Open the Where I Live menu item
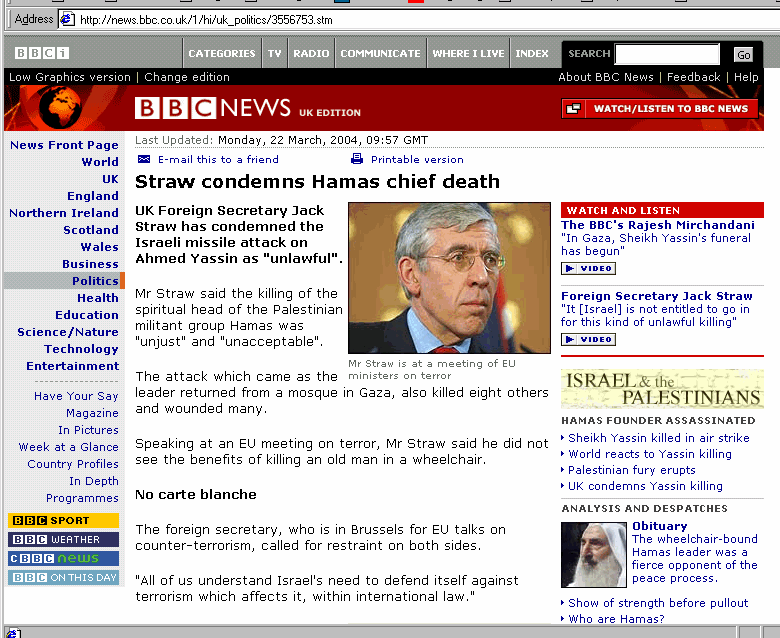This screenshot has height=638, width=780. pyautogui.click(x=468, y=53)
